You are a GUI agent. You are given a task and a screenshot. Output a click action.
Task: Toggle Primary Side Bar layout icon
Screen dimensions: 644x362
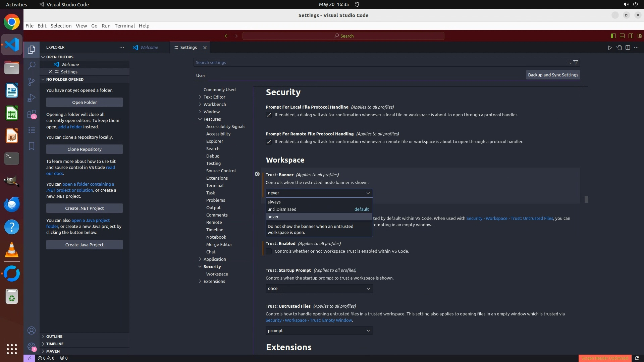613,36
